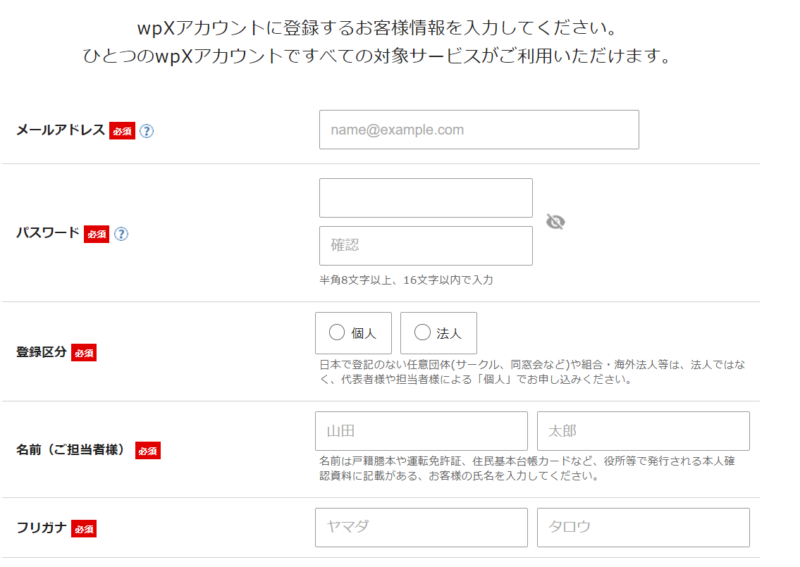Open help icon next to パスワード
The image size is (800, 567).
point(121,234)
